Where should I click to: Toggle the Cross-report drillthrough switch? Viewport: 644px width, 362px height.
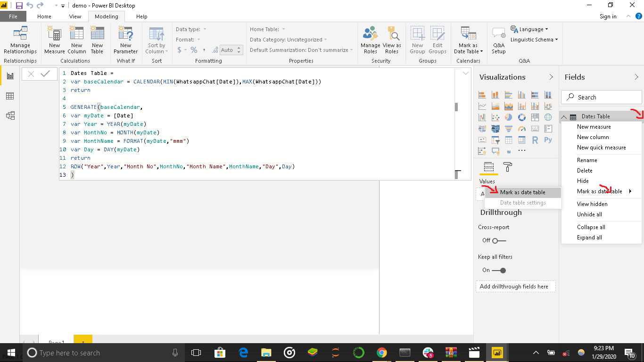coord(499,240)
